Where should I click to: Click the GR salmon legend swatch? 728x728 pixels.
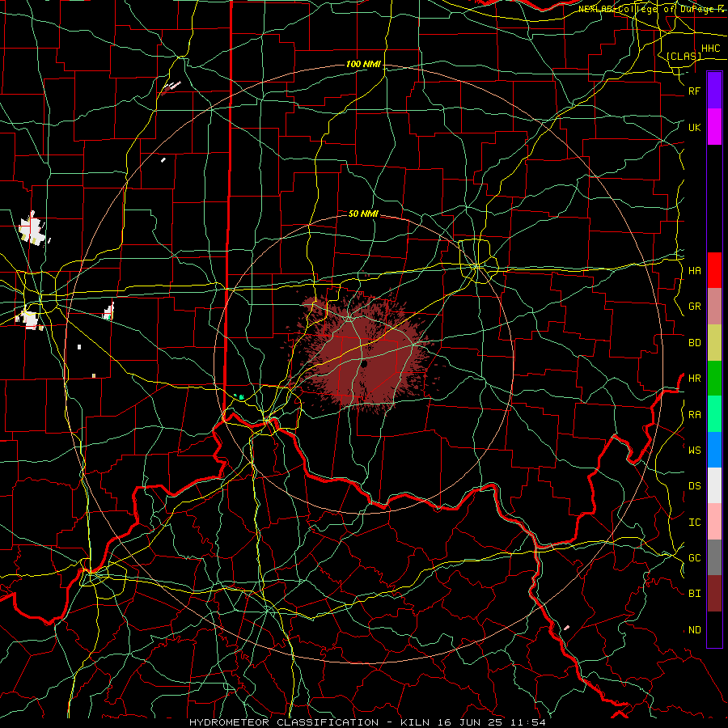coord(714,307)
